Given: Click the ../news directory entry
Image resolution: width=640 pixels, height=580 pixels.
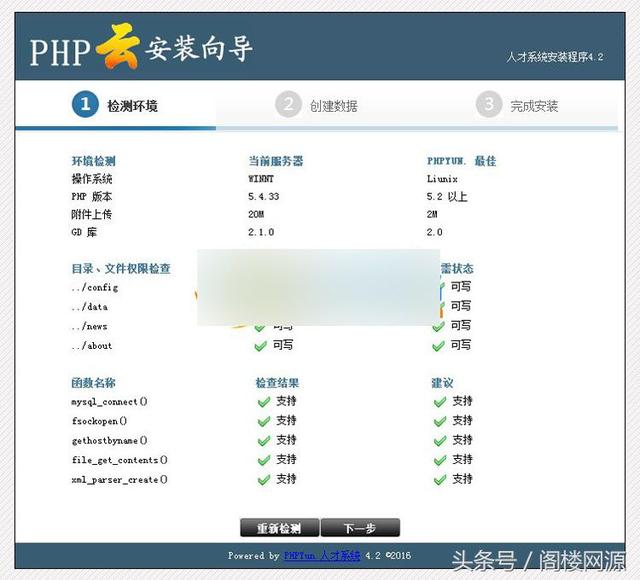Looking at the screenshot, I should click(x=89, y=326).
